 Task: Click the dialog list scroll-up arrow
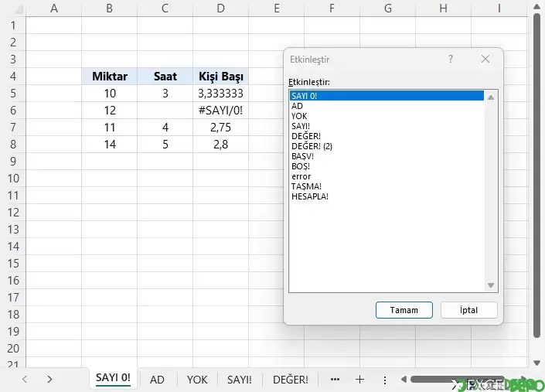click(491, 97)
